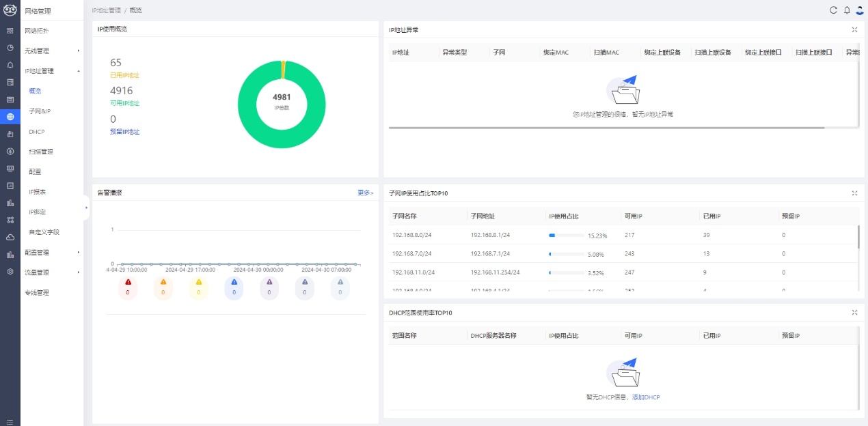Click the 异常类型 column header
868x426 pixels.
[455, 53]
